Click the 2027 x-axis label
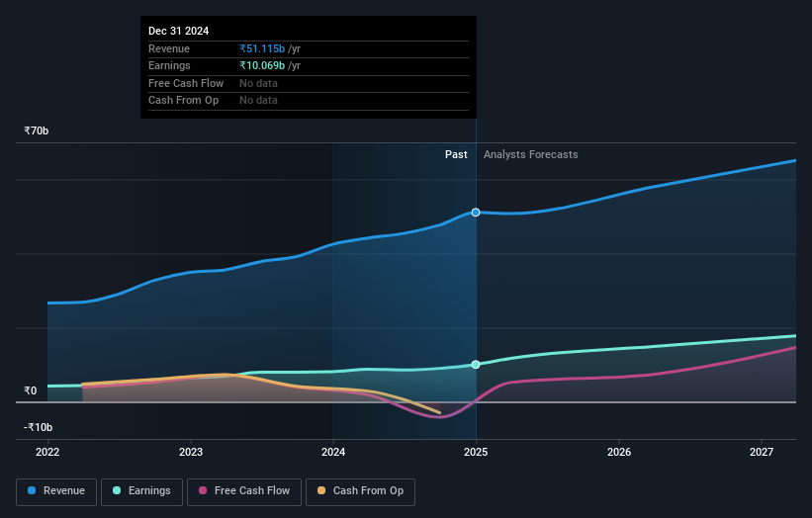 click(x=762, y=452)
